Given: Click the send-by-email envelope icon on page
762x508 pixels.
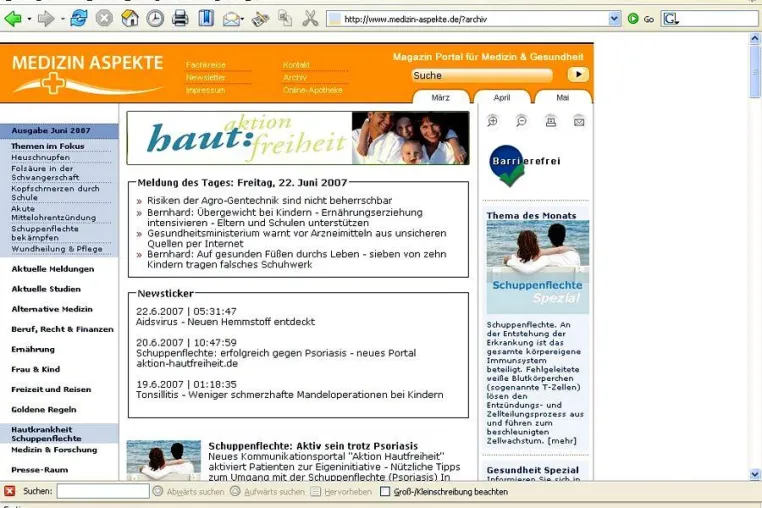Looking at the screenshot, I should [x=579, y=122].
